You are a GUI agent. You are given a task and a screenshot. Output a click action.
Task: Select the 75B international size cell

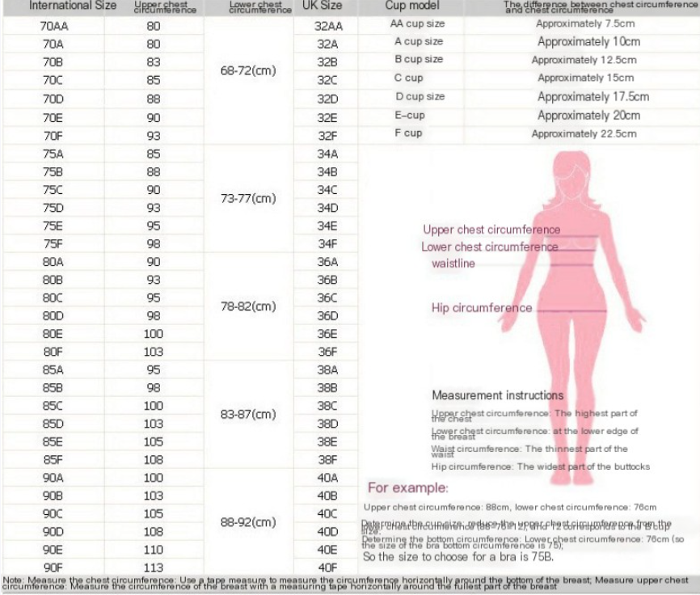[x=53, y=171]
